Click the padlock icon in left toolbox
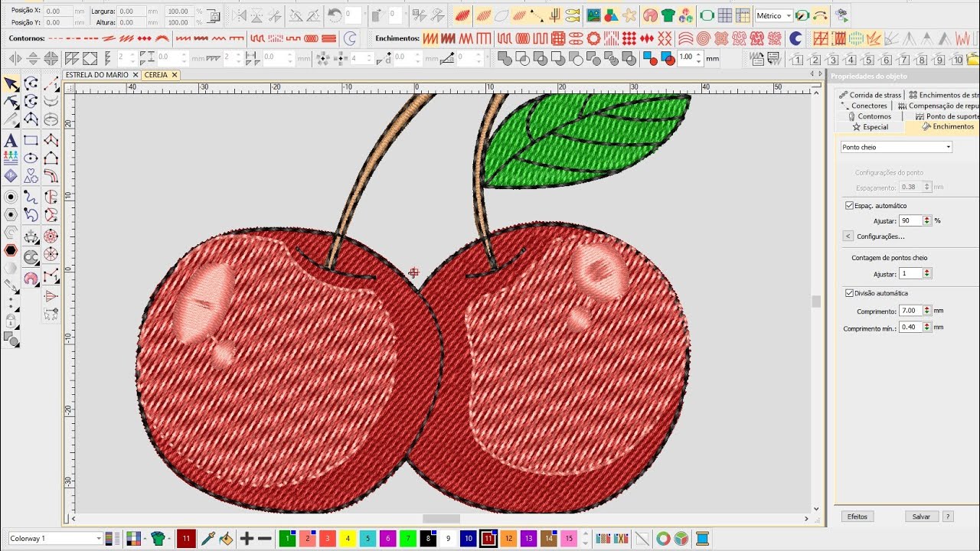The width and height of the screenshot is (980, 551). [x=11, y=321]
